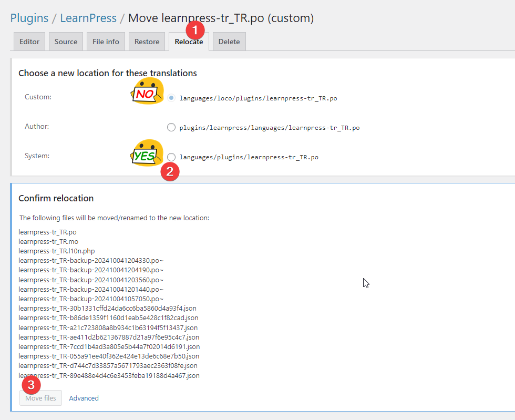
Task: Click the plugins/learnpress/languages/learnpress-tr_TR.po path
Action: pyautogui.click(x=269, y=128)
